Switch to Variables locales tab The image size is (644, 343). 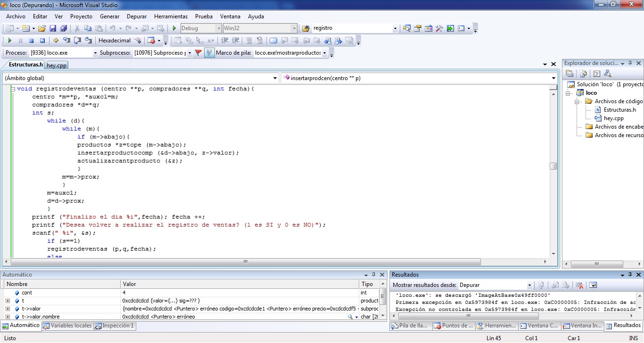click(67, 326)
